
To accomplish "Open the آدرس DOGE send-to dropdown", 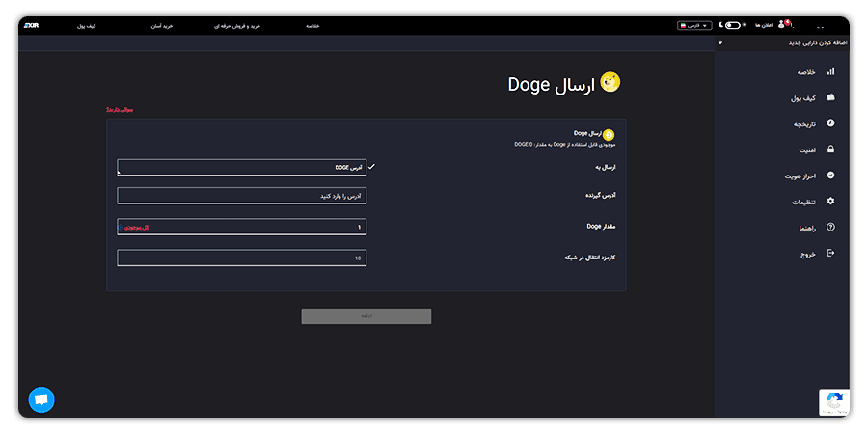I will [x=241, y=167].
